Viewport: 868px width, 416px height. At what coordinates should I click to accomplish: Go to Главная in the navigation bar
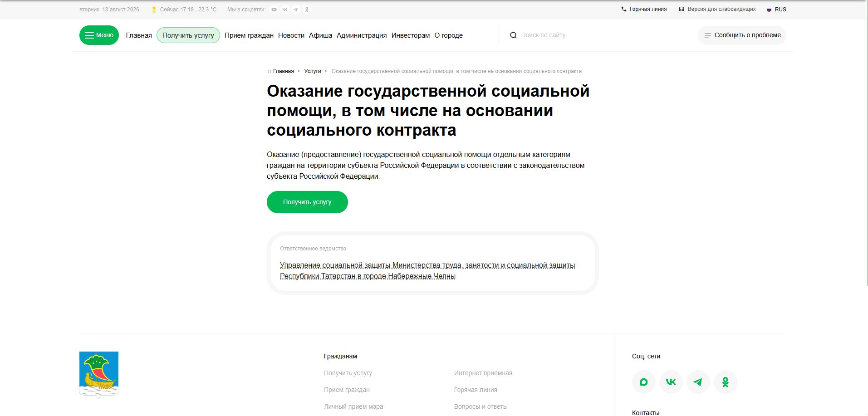coord(139,35)
